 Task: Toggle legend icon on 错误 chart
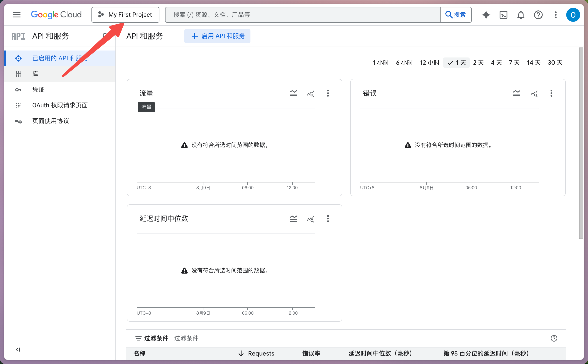tap(516, 93)
